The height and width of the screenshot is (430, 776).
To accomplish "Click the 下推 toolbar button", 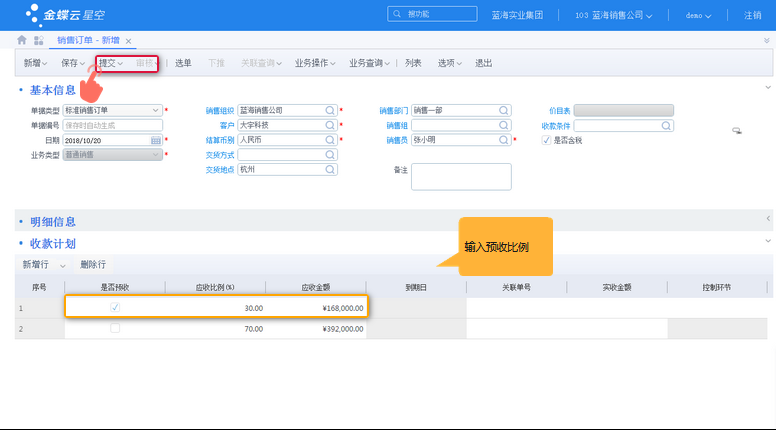I will point(216,63).
